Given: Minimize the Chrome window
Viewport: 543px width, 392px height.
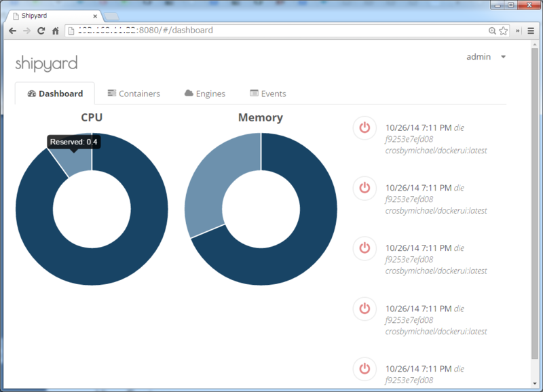Looking at the screenshot, I should (498, 5).
